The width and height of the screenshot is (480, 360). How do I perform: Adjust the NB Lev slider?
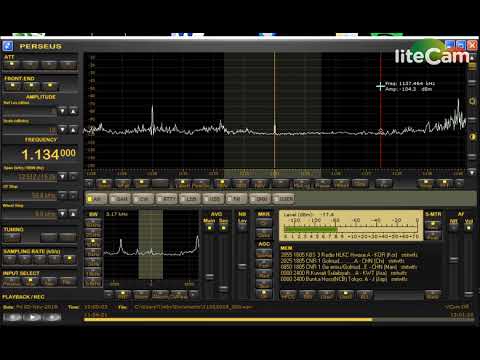(x=242, y=266)
